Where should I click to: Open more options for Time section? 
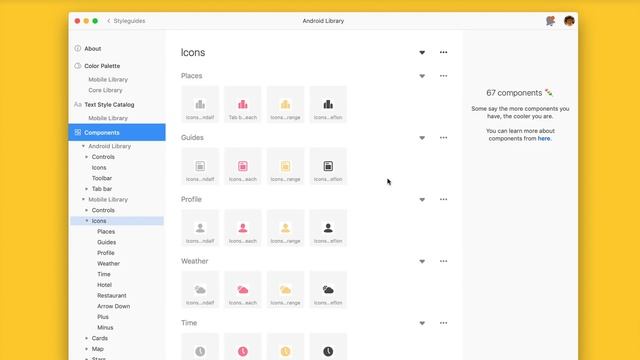pos(443,323)
